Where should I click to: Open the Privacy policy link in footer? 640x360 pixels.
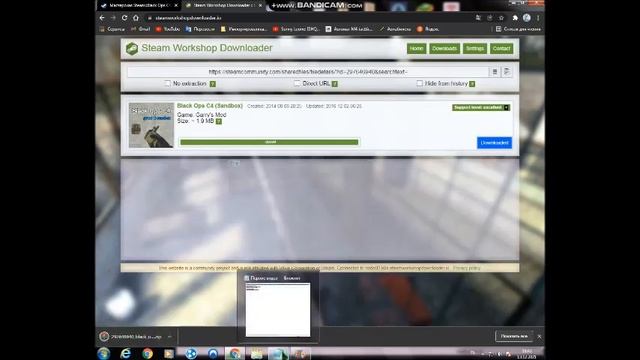pyautogui.click(x=467, y=268)
